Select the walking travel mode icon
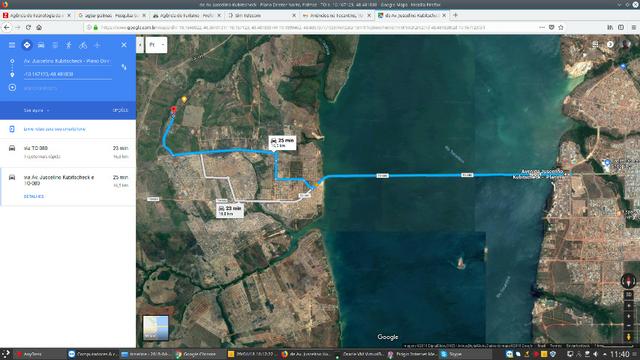 click(69, 45)
